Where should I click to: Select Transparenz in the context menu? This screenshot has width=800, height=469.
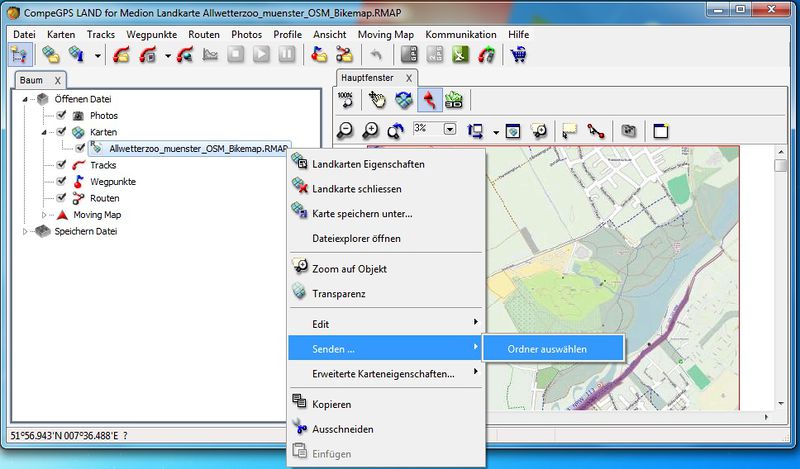(x=338, y=294)
